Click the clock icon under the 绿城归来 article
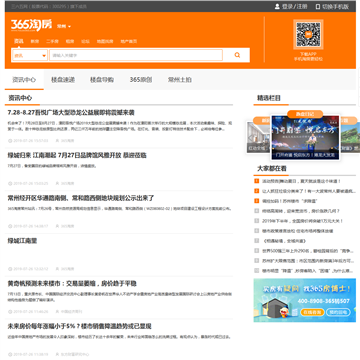Viewport: 360px width, 360px height. (x=10, y=183)
